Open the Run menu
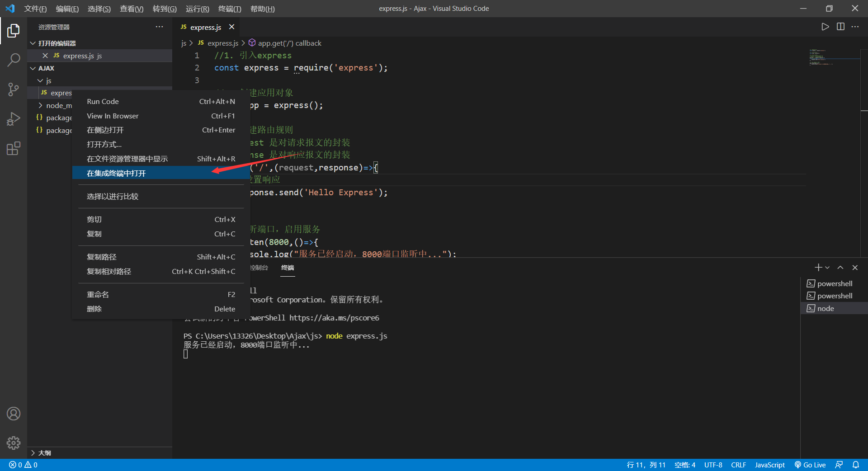This screenshot has width=868, height=471. [x=198, y=9]
